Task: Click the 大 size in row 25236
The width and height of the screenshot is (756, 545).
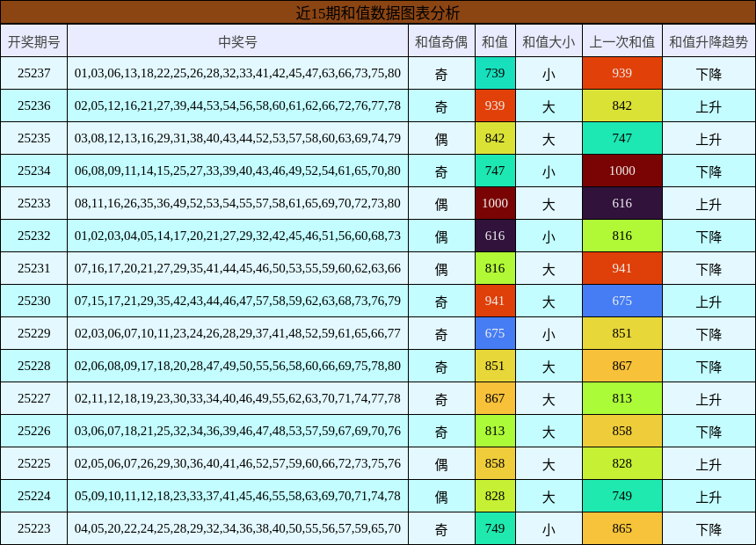Action: 549,106
